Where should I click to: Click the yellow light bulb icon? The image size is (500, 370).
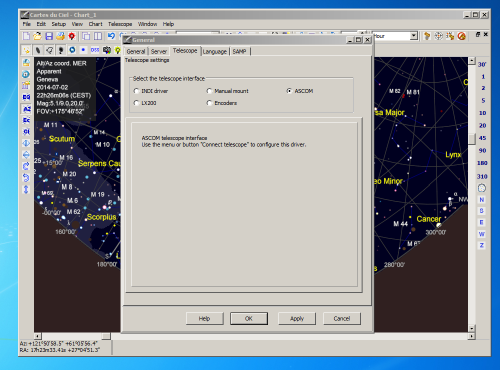click(117, 50)
